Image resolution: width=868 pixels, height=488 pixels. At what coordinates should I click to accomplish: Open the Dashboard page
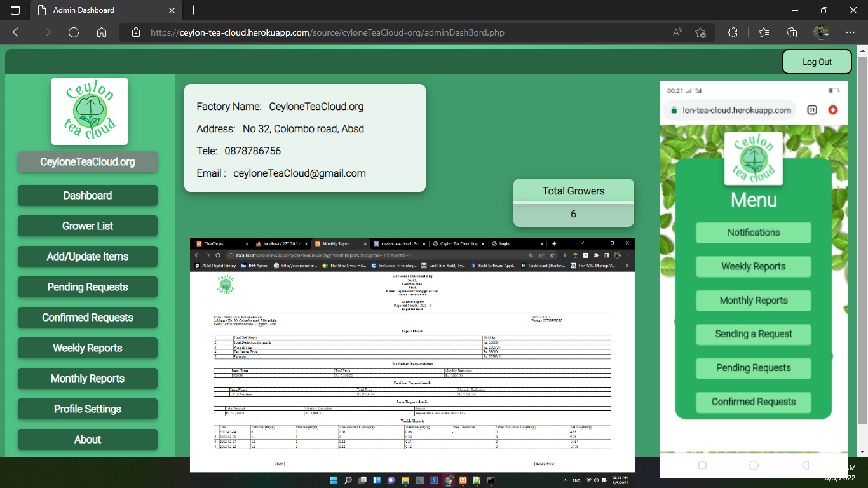click(x=88, y=196)
